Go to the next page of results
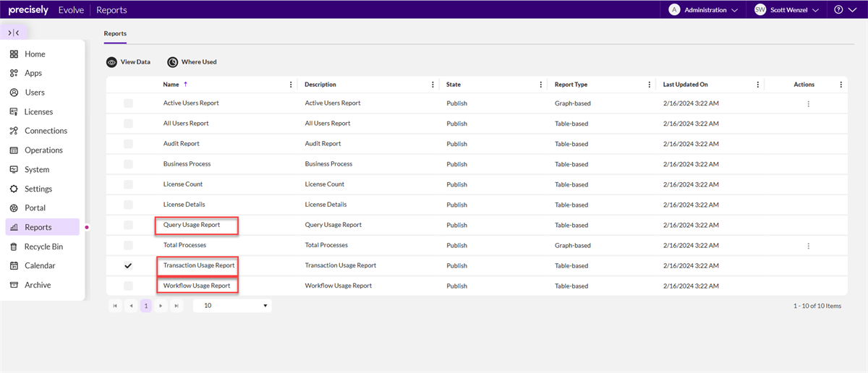 161,306
